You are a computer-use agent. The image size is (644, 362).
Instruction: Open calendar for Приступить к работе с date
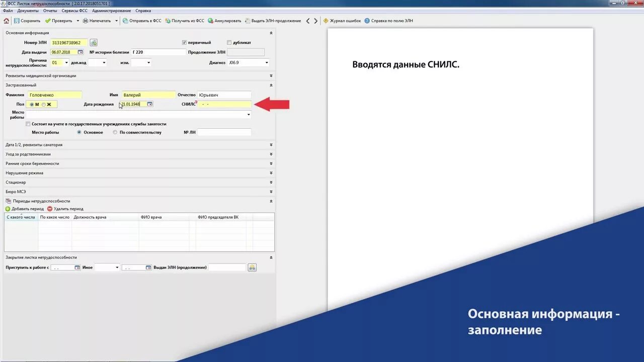tap(77, 267)
